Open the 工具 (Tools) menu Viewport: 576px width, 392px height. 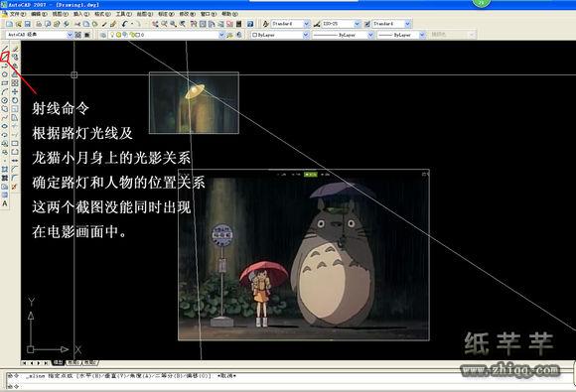point(124,14)
